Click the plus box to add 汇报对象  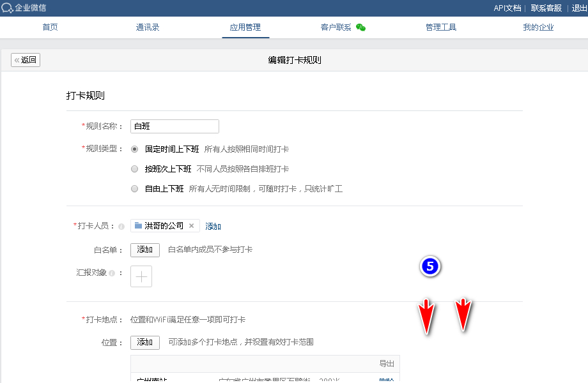click(x=141, y=276)
